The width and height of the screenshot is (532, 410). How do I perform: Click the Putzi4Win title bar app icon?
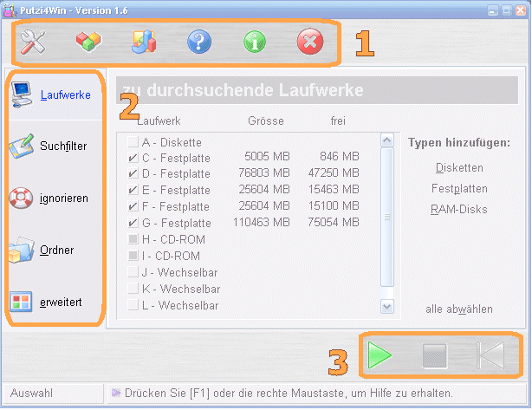pos(10,10)
